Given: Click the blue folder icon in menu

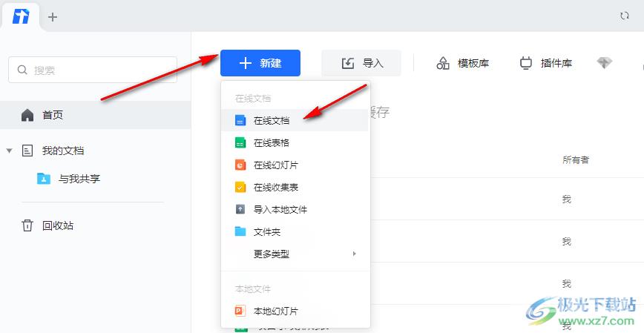Looking at the screenshot, I should pyautogui.click(x=240, y=231).
